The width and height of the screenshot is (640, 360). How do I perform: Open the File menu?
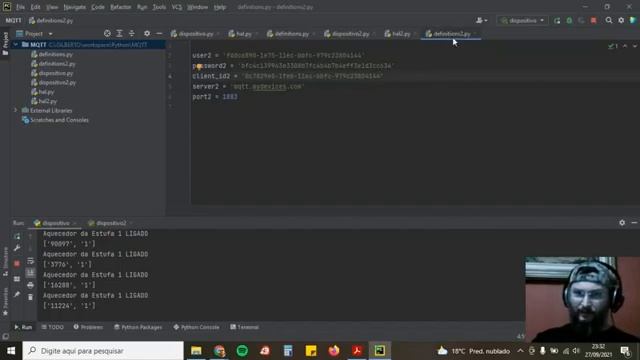[x=20, y=7]
